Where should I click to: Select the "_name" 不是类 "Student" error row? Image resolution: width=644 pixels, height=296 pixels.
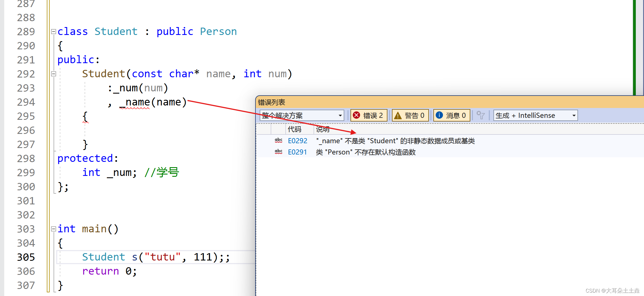click(450, 141)
